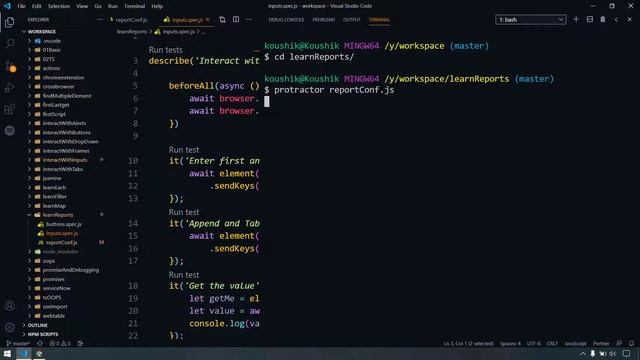
Task: Expand the webtable folder
Action: pos(53,316)
